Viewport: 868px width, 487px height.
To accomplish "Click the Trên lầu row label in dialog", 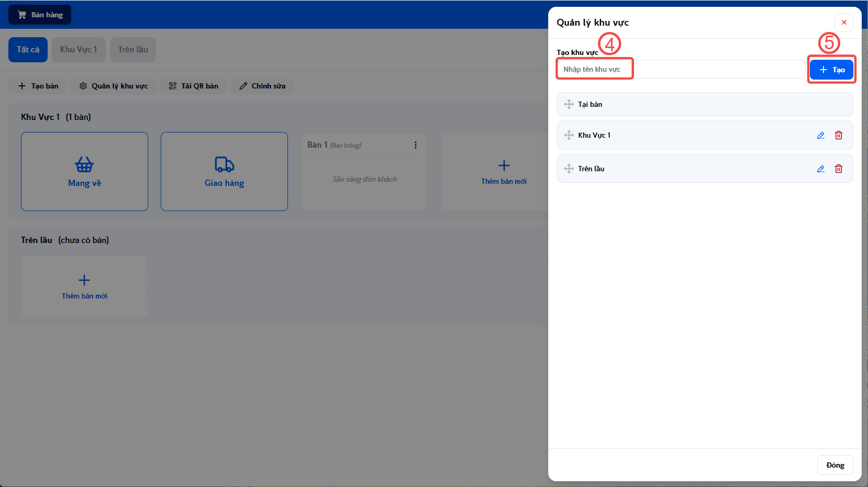I will point(591,169).
